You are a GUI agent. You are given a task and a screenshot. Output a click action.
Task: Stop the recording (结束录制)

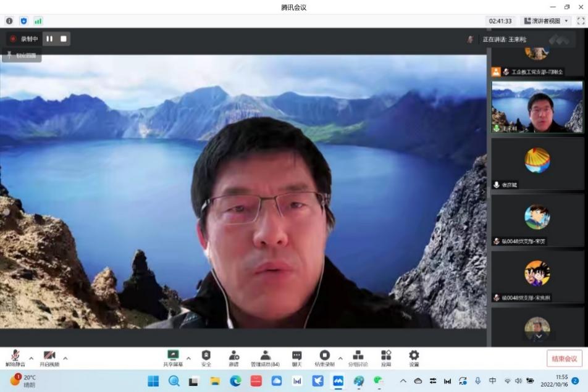pyautogui.click(x=324, y=358)
